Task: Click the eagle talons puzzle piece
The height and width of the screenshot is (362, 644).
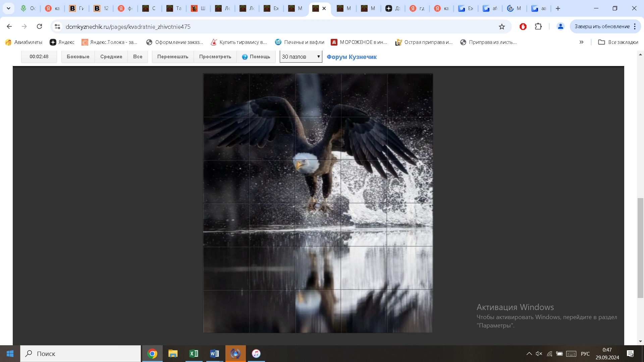Action: coord(318,225)
